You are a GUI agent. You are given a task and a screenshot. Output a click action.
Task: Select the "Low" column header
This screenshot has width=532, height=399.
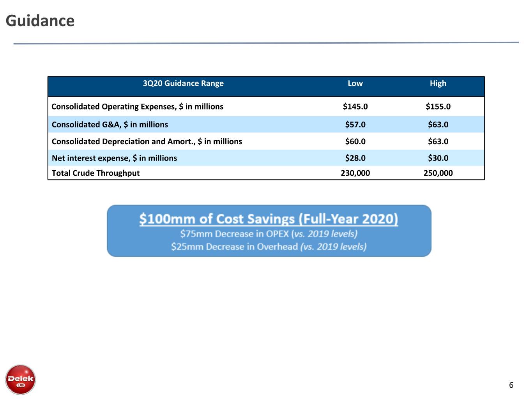click(355, 83)
